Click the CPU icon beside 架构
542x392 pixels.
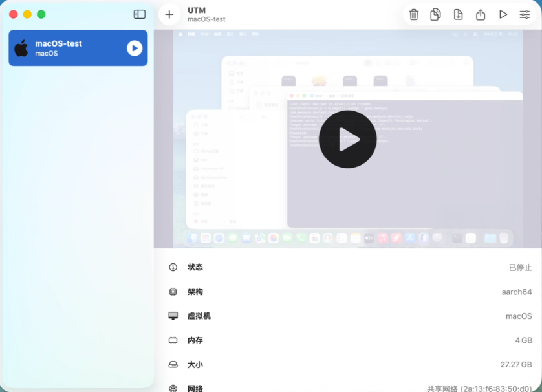tap(172, 292)
